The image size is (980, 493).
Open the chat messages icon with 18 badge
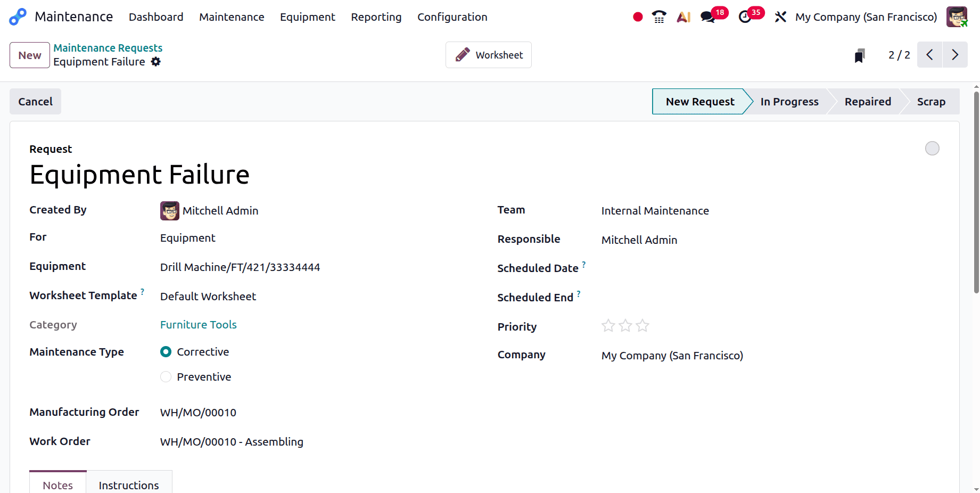[708, 17]
